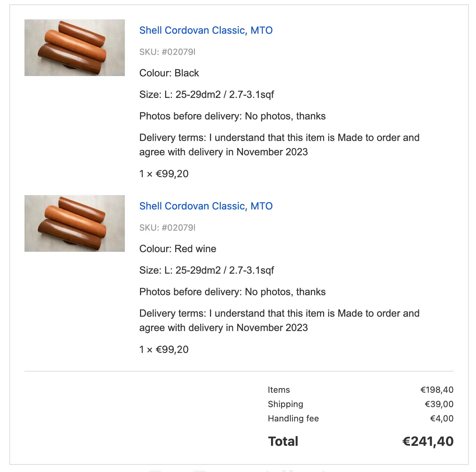Click the Handling fee amount €4,00
This screenshot has width=476, height=472.
click(x=442, y=419)
